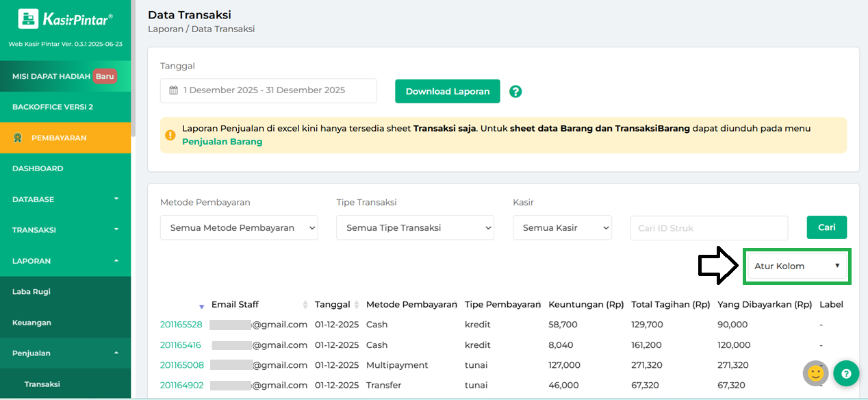Open Laba Rugi report in sidebar
This screenshot has width=868, height=400.
(31, 292)
